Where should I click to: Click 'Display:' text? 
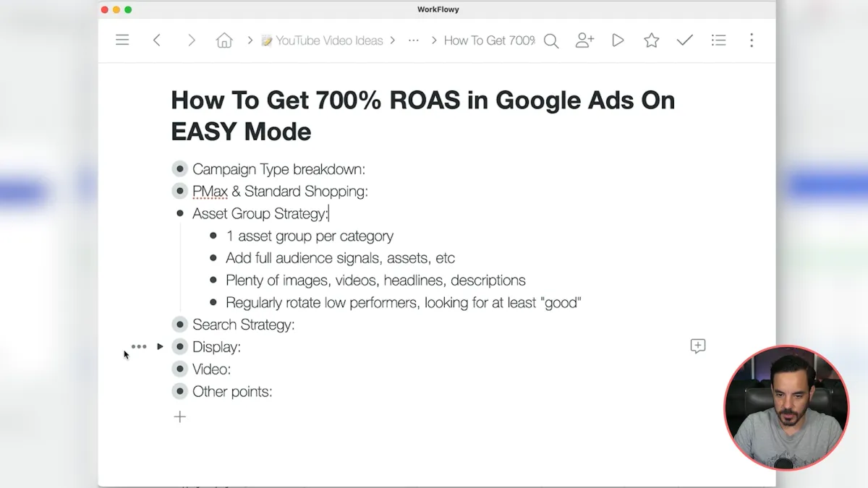pos(216,347)
